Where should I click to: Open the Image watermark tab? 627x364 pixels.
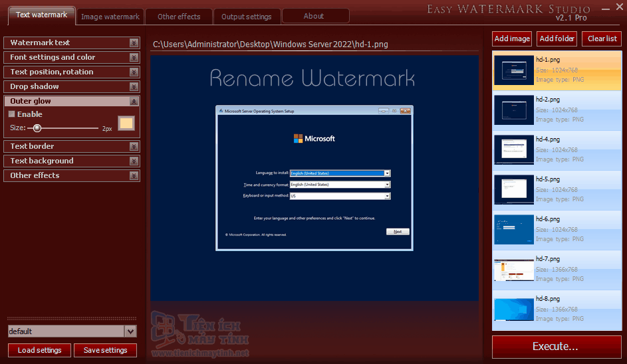point(110,17)
